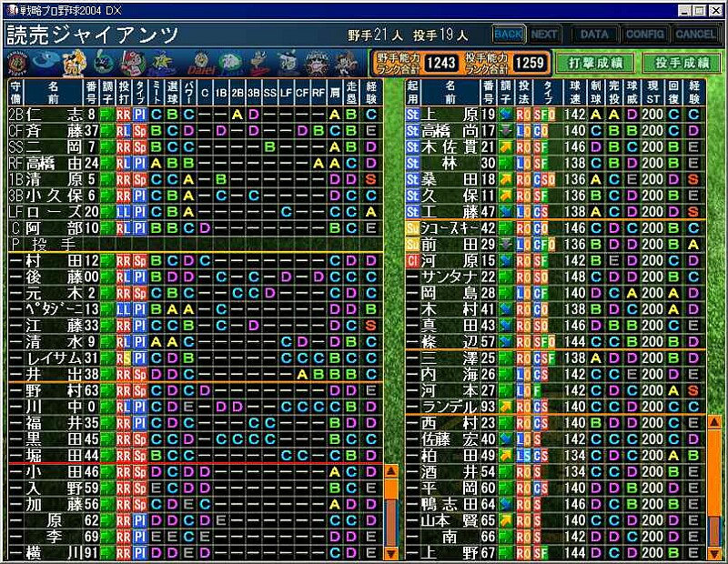Click the 回復 column header
The height and width of the screenshot is (564, 728).
[x=674, y=93]
